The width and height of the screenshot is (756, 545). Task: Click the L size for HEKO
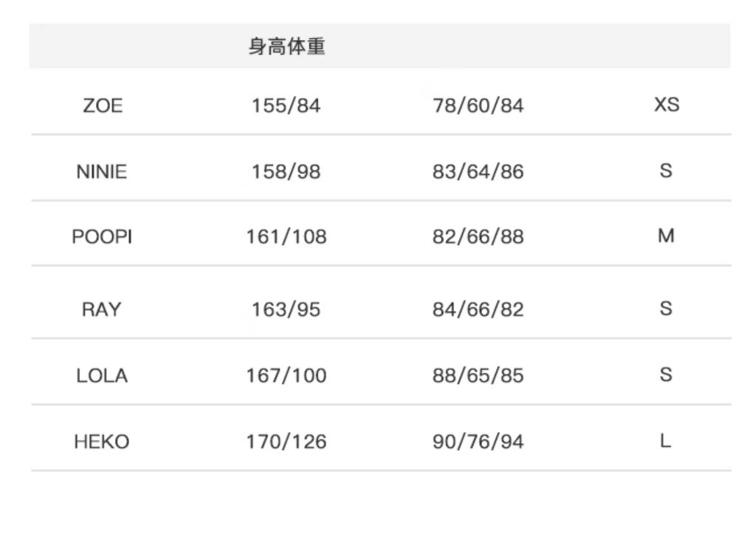click(666, 442)
